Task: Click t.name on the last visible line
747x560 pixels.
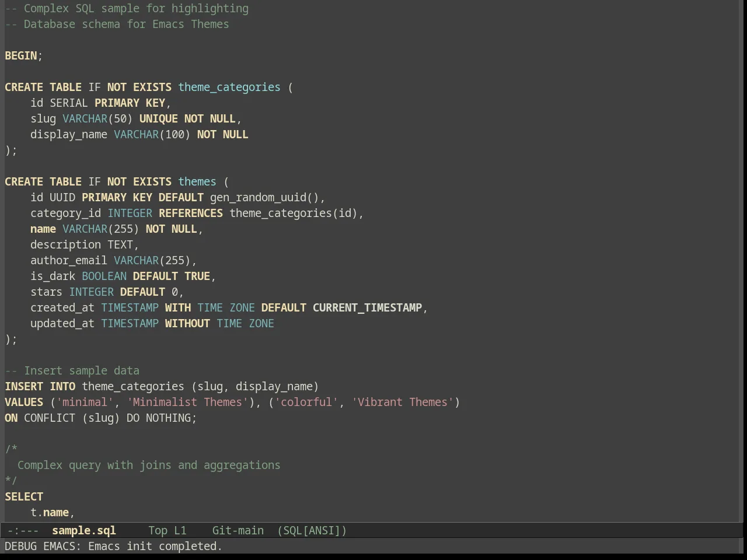Action: (50, 513)
